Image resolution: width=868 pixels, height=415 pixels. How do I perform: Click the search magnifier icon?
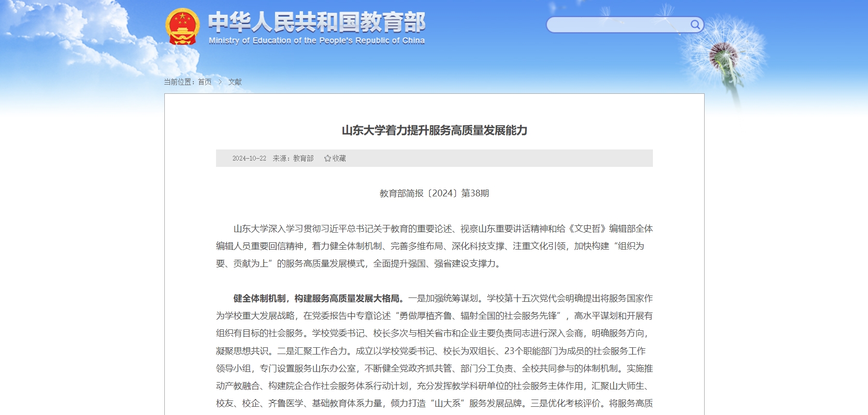(695, 25)
